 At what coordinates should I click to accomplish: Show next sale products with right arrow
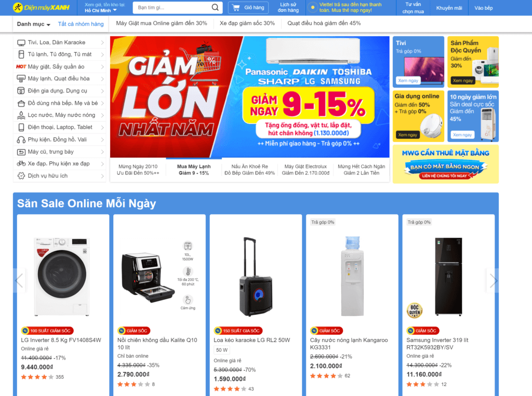(x=493, y=281)
